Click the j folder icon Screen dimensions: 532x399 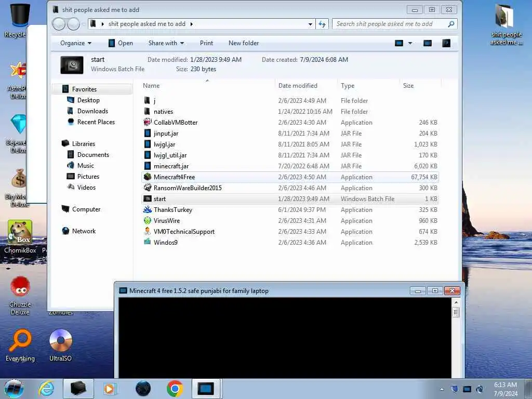point(147,100)
